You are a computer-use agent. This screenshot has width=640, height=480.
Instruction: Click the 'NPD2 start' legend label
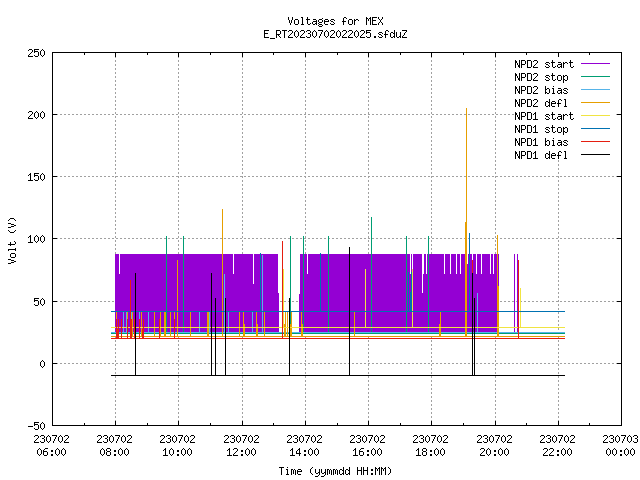point(544,64)
